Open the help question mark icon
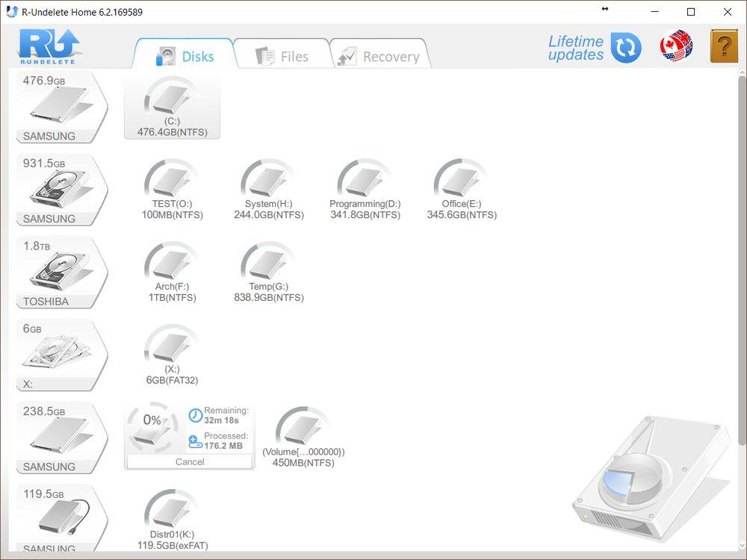This screenshot has width=747, height=560. coord(724,46)
